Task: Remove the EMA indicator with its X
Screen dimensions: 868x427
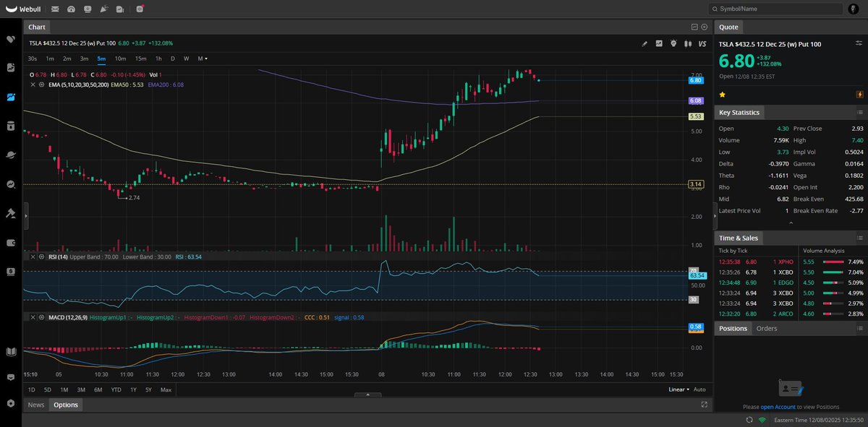Action: [x=32, y=85]
